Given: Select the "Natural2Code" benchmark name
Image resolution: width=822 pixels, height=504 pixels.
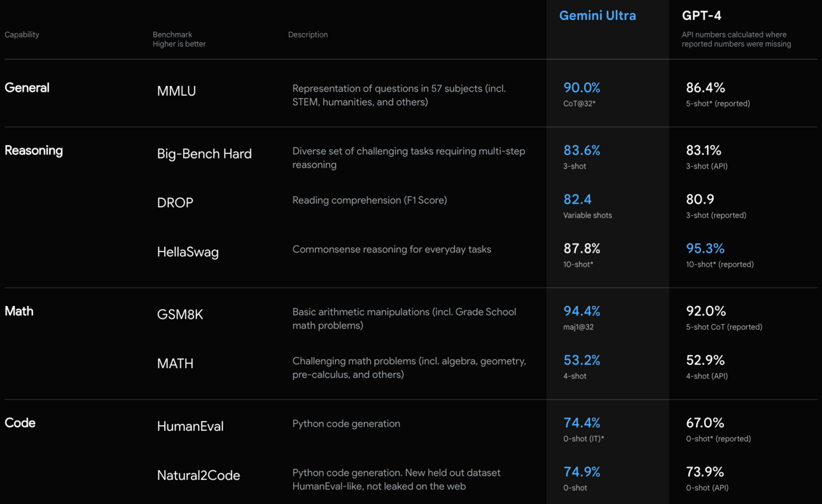Looking at the screenshot, I should [x=199, y=475].
